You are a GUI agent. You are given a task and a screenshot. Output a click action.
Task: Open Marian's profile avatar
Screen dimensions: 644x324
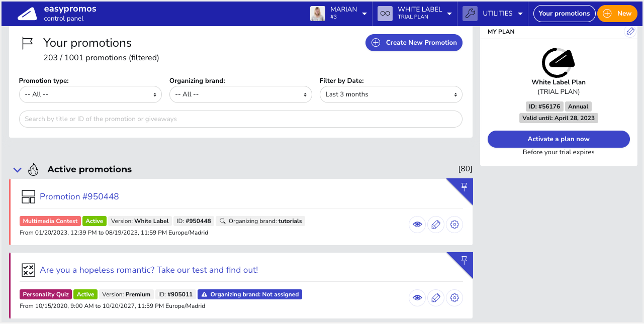(318, 14)
